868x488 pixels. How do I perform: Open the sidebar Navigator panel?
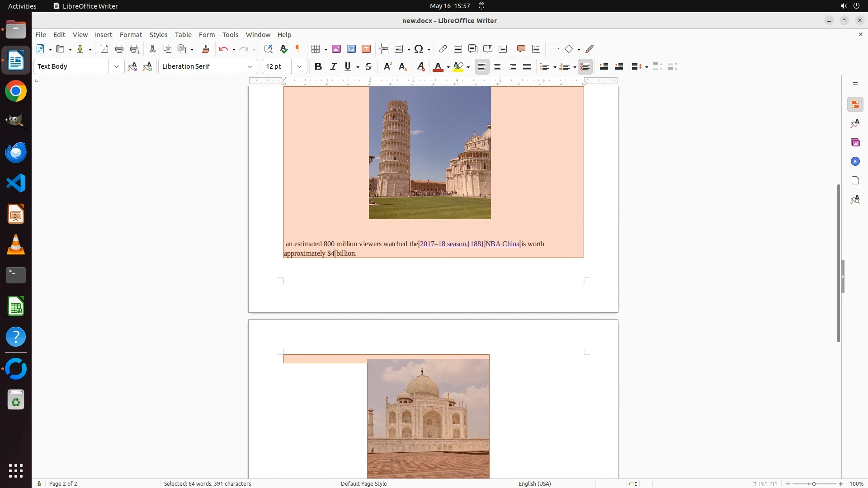[855, 161]
